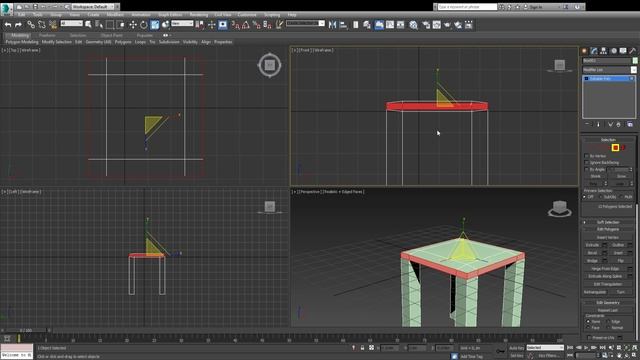This screenshot has height=360, width=640.
Task: Click the Outline button
Action: click(618, 245)
